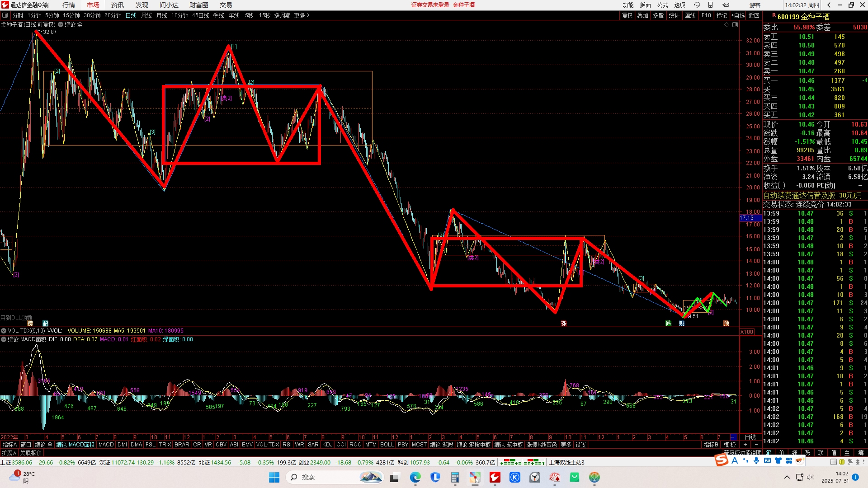Open VOL-TDX indicator dropdown arrow
This screenshot has height=488, width=868.
(x=4, y=331)
